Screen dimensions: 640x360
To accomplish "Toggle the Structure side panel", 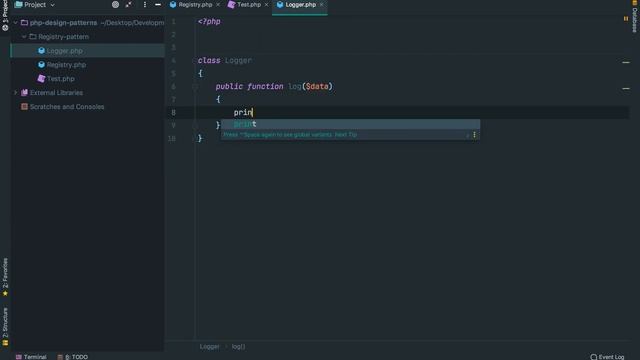I will click(x=5, y=327).
